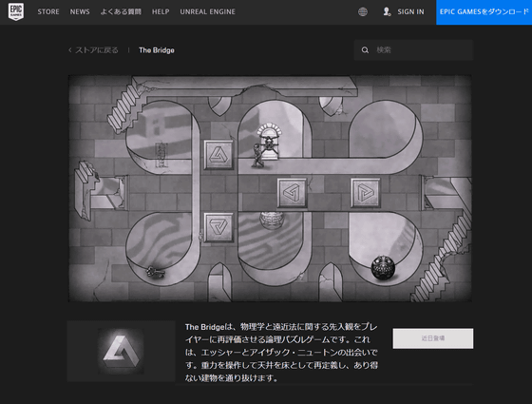Click the search magnifier icon

point(365,50)
